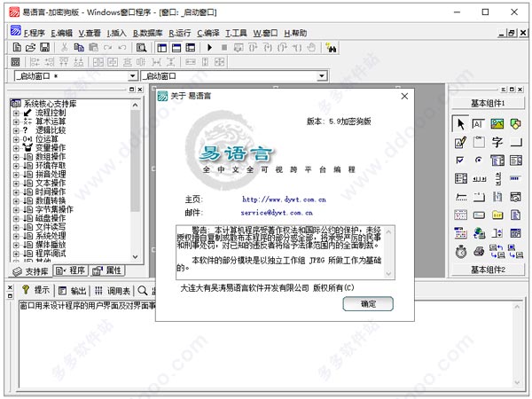Switch to the 支持库 tab
Image resolution: width=532 pixels, height=399 pixels.
(30, 271)
